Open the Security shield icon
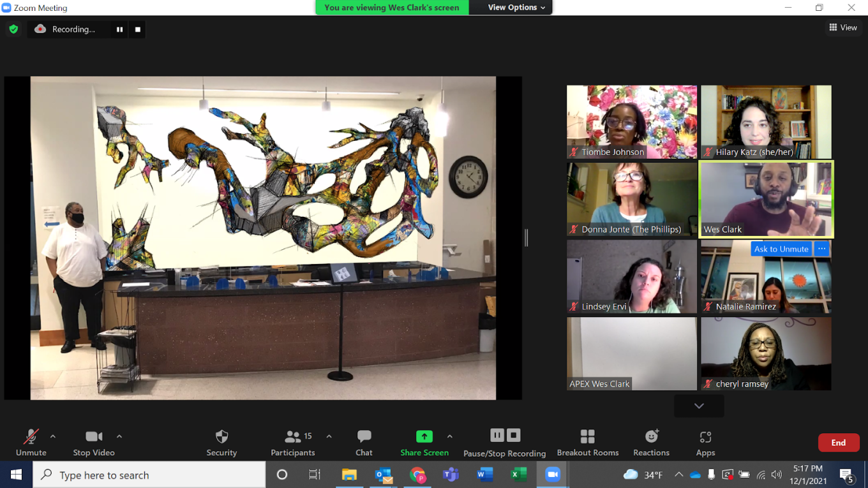 coord(221,437)
